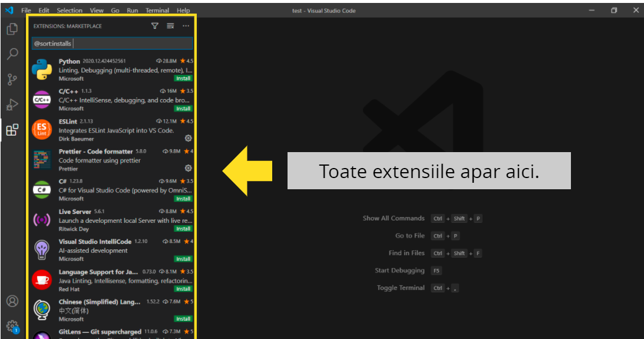
Task: Install the Python extension
Action: [183, 78]
